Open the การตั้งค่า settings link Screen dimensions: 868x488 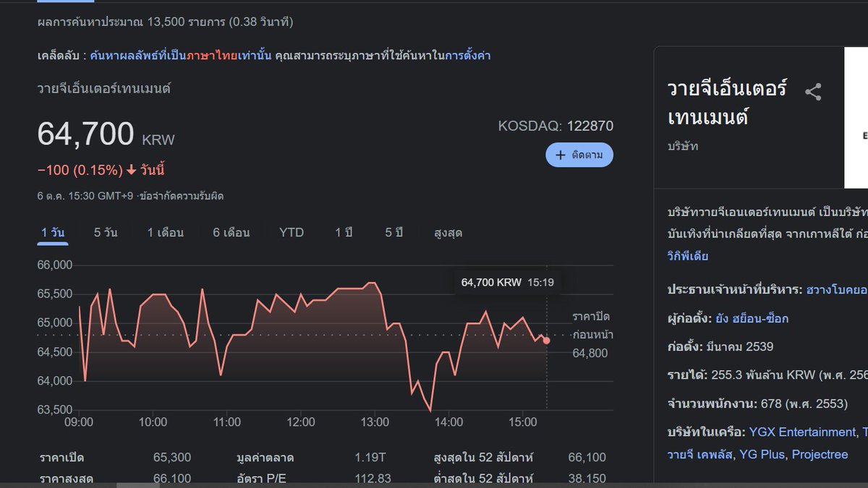point(468,55)
